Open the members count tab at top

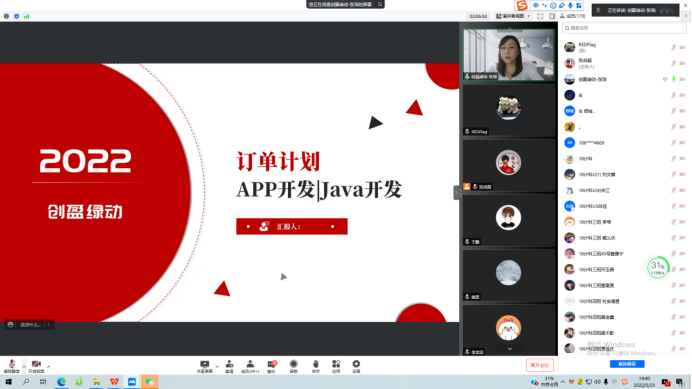click(572, 16)
